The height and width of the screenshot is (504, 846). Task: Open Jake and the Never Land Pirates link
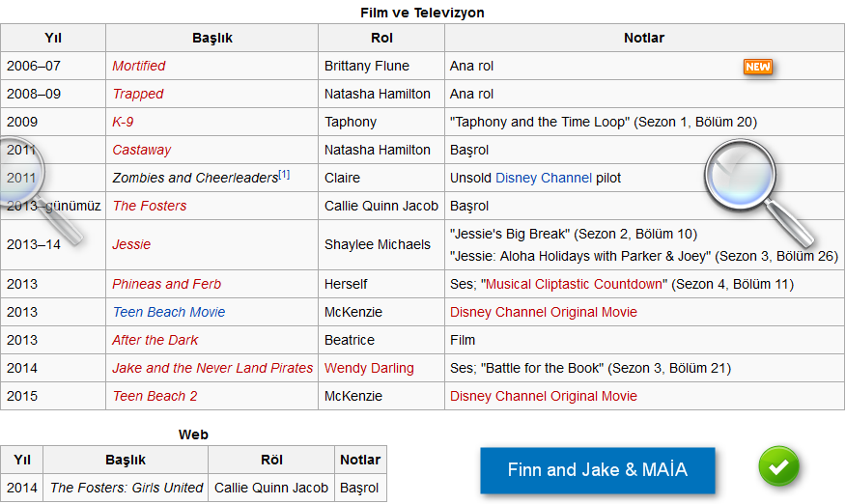pyautogui.click(x=212, y=368)
